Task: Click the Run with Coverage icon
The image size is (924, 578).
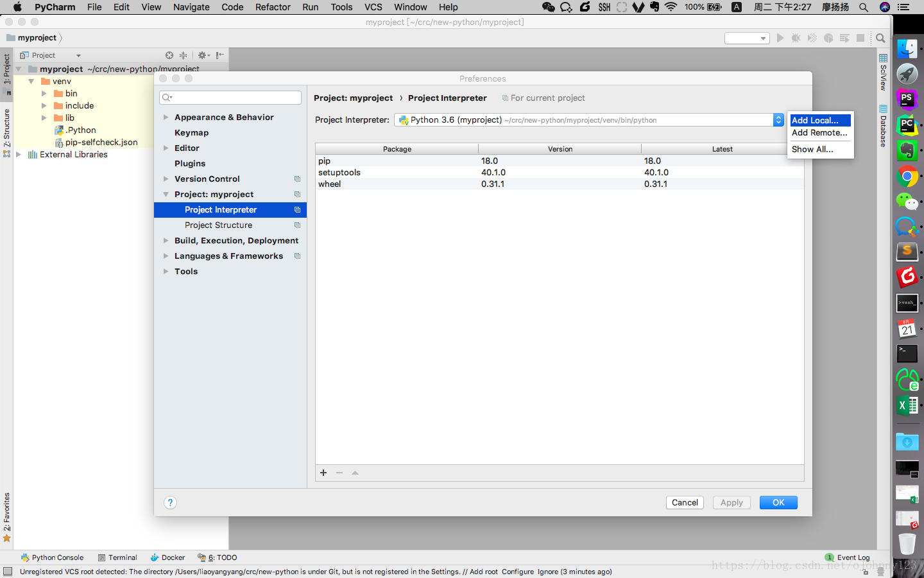Action: [x=812, y=38]
